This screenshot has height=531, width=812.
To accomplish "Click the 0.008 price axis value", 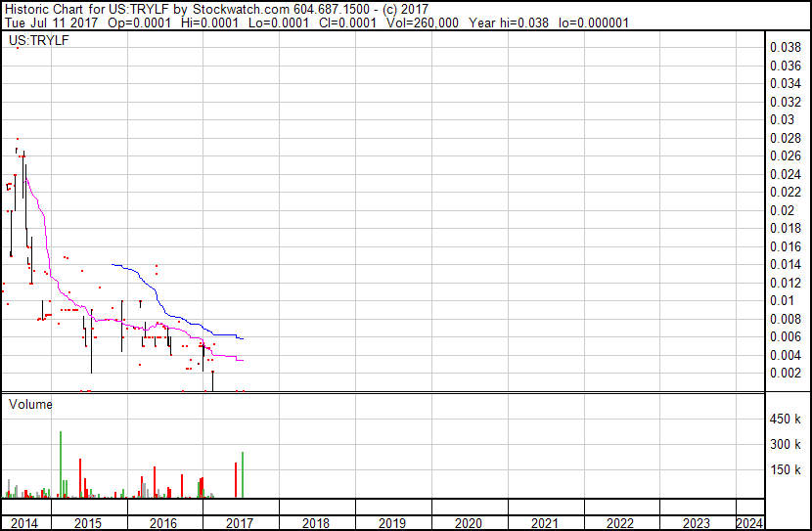I will 786,320.
